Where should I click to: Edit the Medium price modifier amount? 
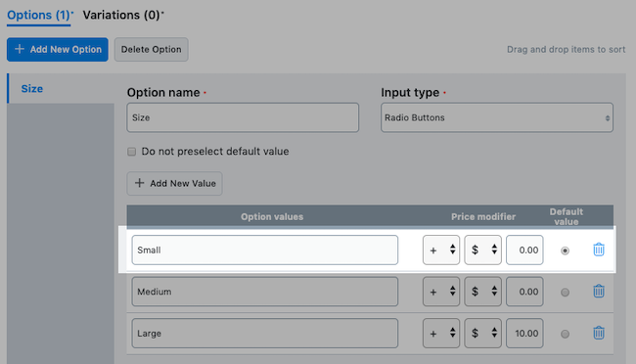point(524,292)
